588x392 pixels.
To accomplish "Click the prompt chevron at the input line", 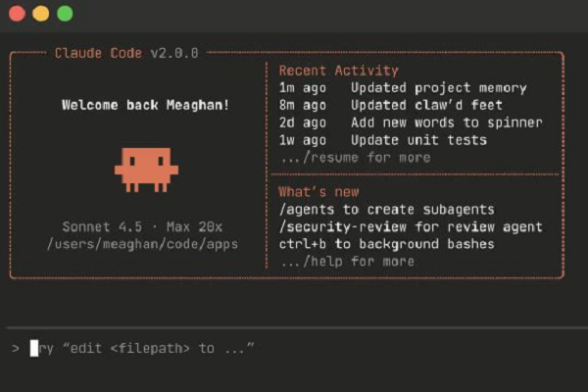I will (x=15, y=348).
